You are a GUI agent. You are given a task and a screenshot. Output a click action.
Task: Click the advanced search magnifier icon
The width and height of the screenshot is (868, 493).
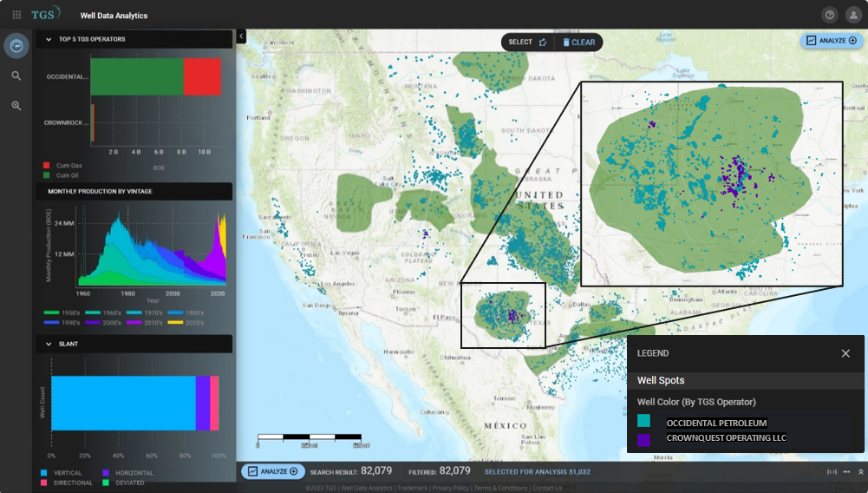16,106
